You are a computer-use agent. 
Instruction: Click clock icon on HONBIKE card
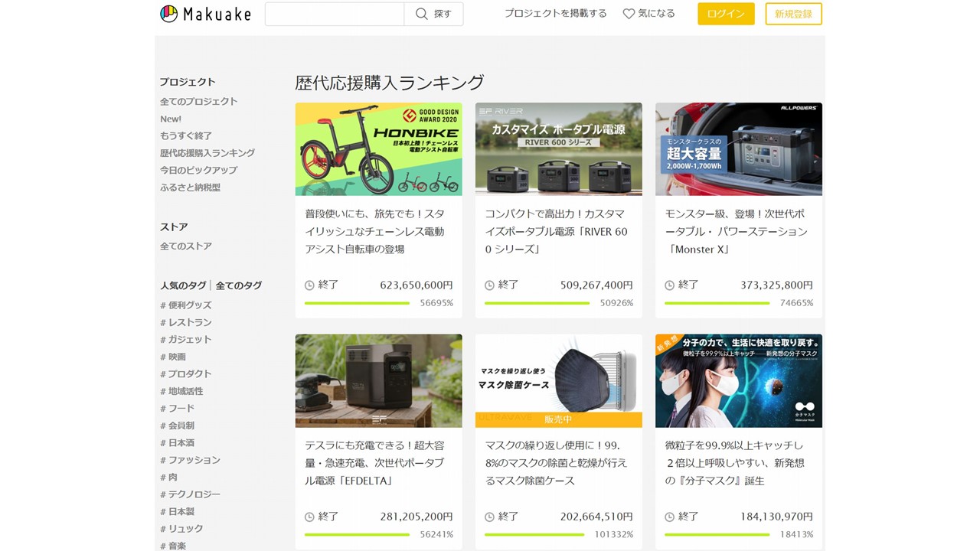coord(309,285)
